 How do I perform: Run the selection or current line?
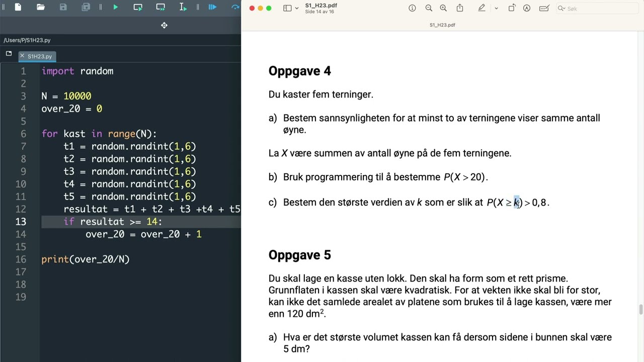point(183,7)
